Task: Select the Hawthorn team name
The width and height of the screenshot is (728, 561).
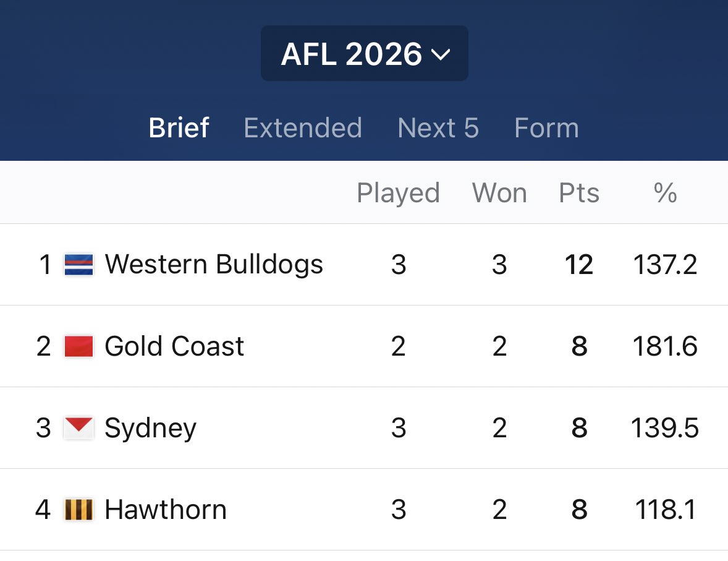Action: click(x=166, y=510)
